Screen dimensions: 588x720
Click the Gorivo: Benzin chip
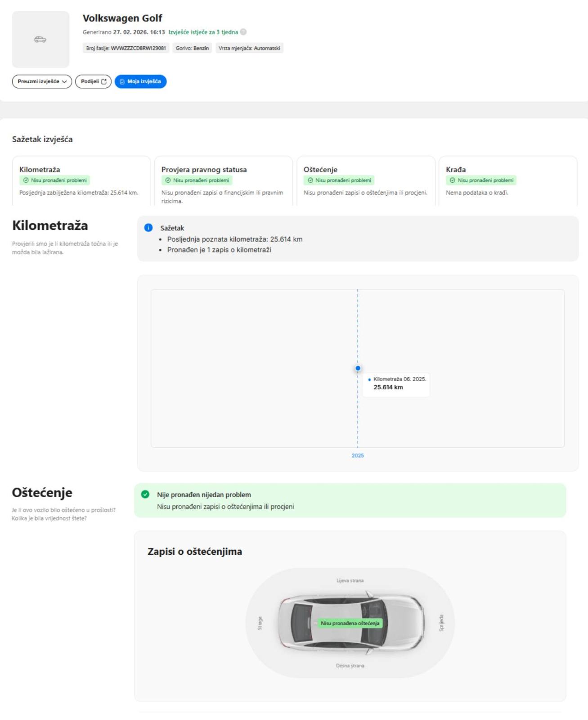point(192,48)
